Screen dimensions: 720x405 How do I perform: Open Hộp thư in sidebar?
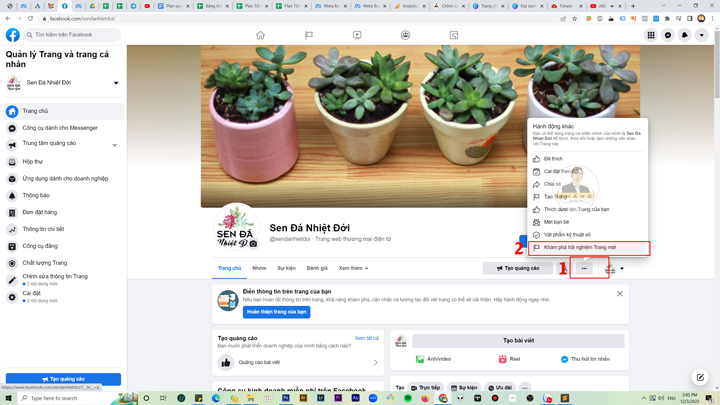coord(63,162)
